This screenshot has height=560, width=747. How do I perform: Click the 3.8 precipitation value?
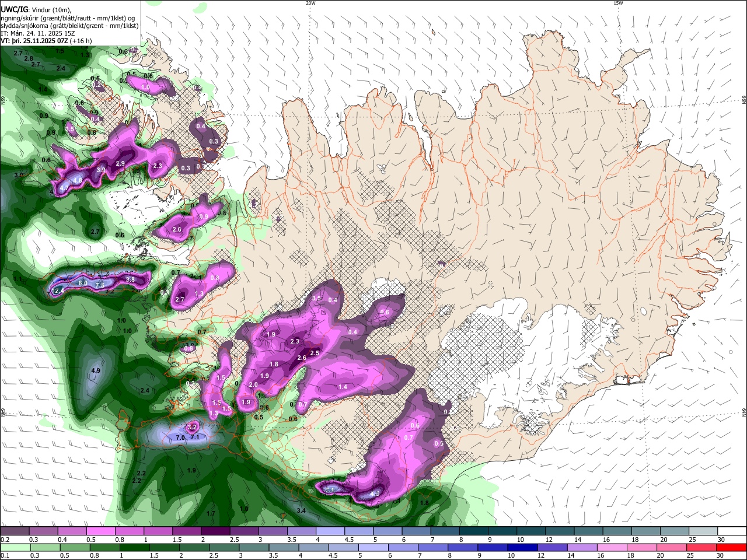tap(130, 279)
